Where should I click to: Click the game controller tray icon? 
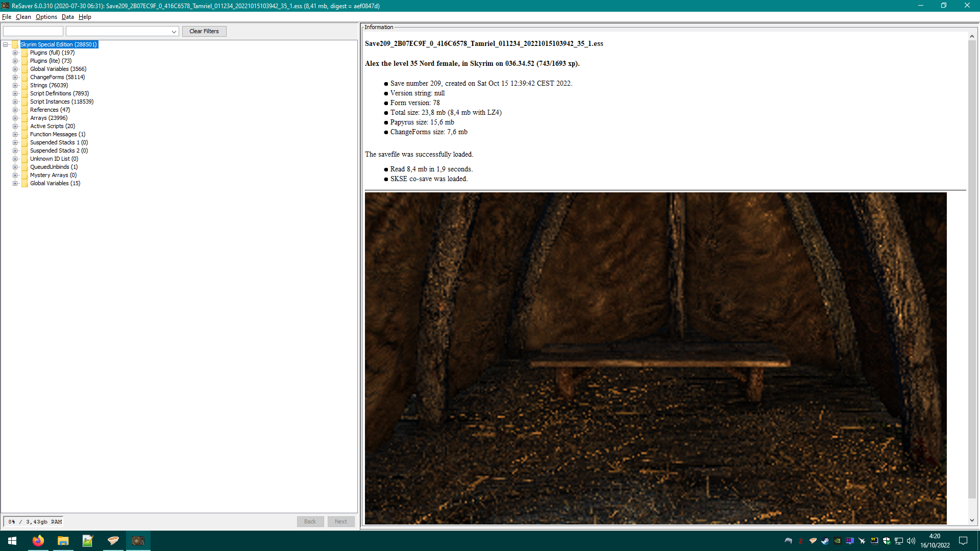pos(788,541)
